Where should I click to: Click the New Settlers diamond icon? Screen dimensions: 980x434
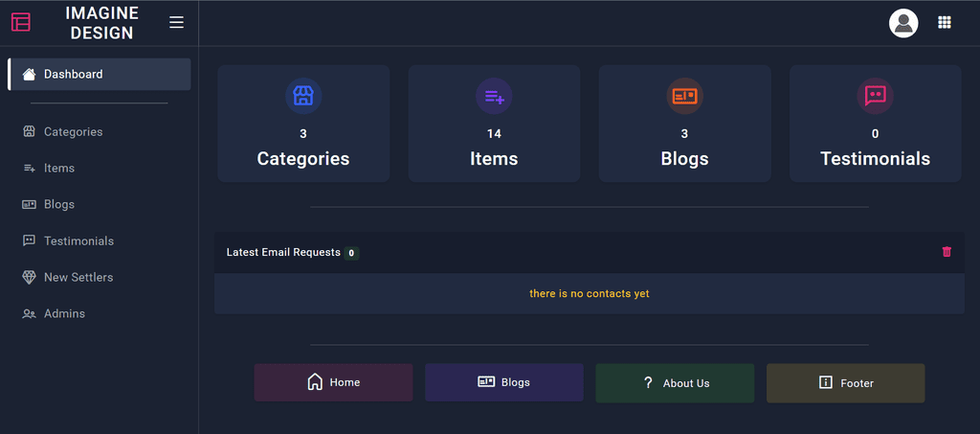(x=29, y=277)
